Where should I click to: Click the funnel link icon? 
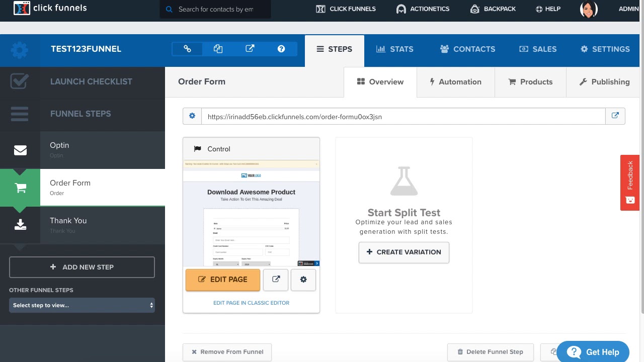187,49
